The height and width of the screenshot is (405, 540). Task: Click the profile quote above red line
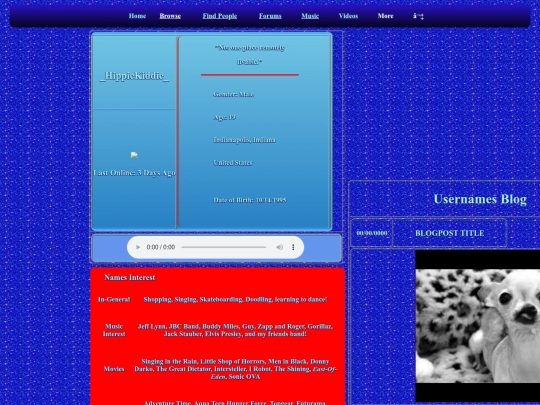click(250, 55)
